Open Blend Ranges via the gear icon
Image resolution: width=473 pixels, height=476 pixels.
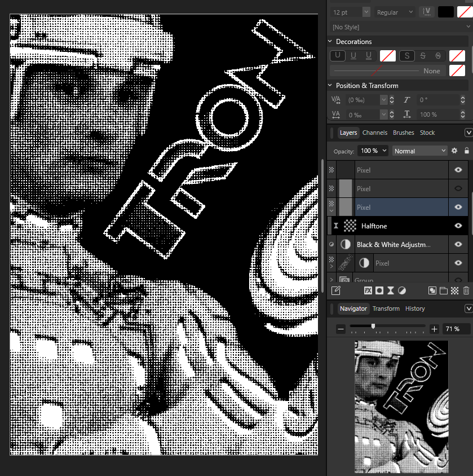coord(454,151)
